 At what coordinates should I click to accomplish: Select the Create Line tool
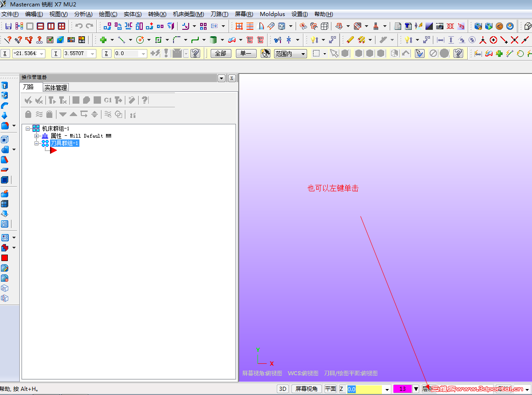point(122,40)
